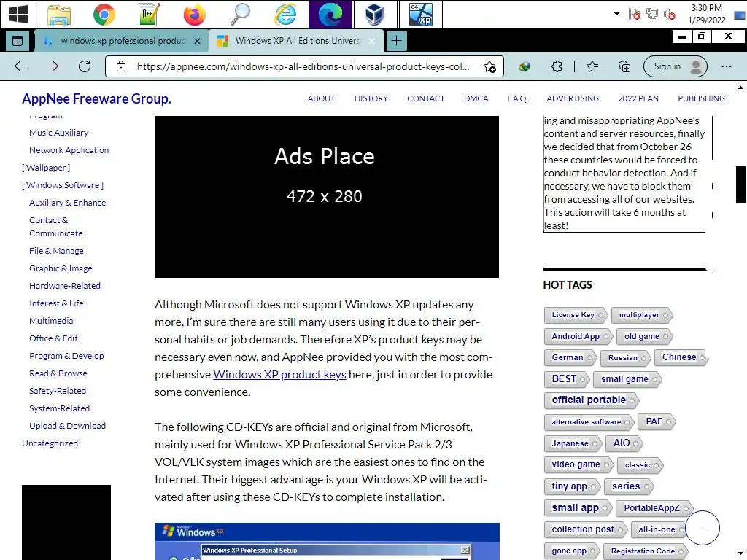The width and height of the screenshot is (747, 560).
Task: Select the License Key hot tag
Action: point(575,315)
